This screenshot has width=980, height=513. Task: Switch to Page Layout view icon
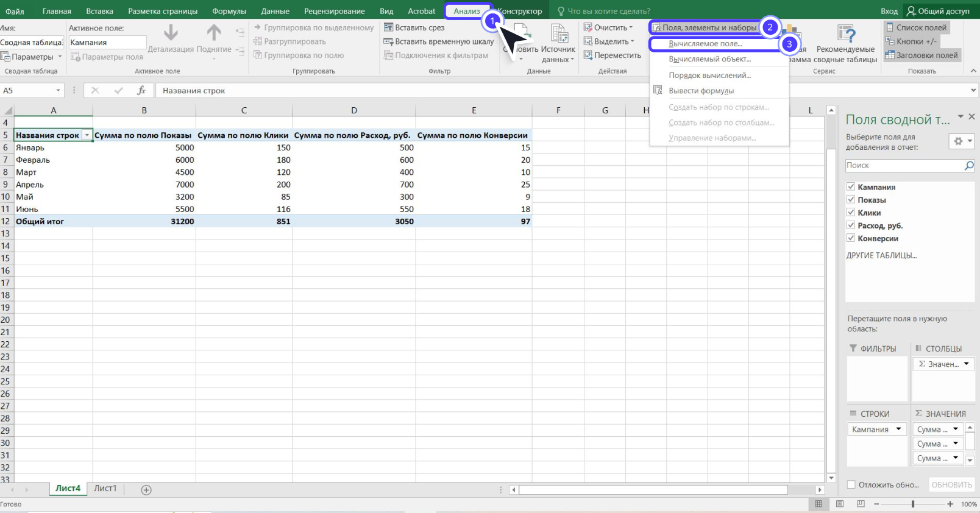(840, 504)
